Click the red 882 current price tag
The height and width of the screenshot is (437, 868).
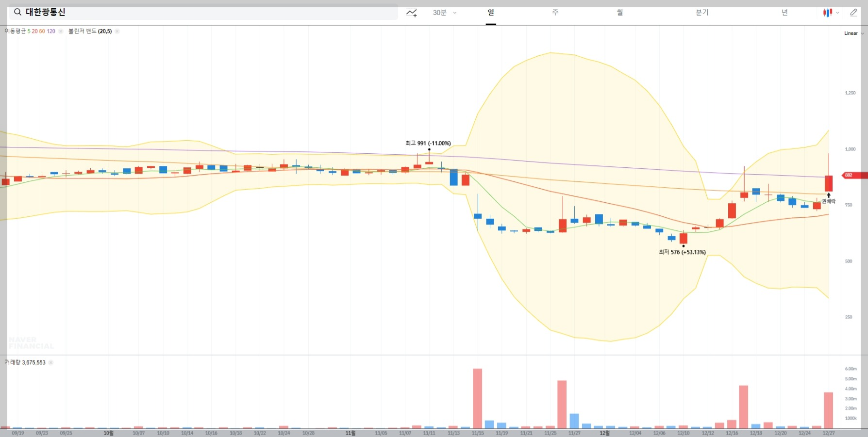point(854,175)
